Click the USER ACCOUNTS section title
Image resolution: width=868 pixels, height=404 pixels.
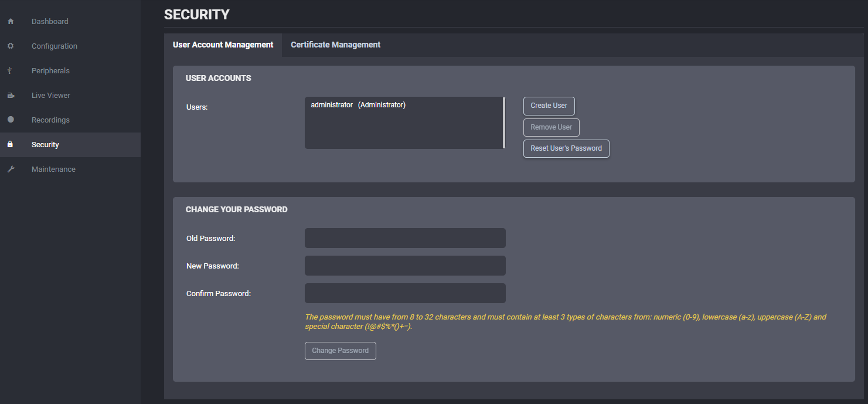219,78
